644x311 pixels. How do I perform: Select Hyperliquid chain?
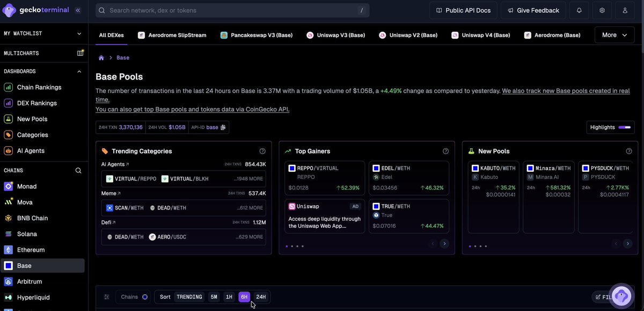pos(43,297)
